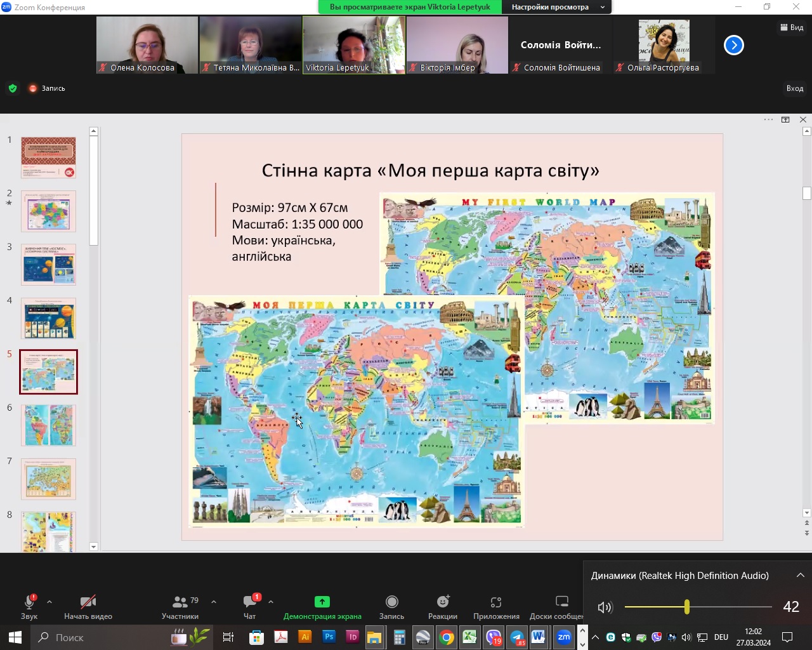812x650 pixels.
Task: Turn on camera with Начать видео
Action: [x=88, y=607]
